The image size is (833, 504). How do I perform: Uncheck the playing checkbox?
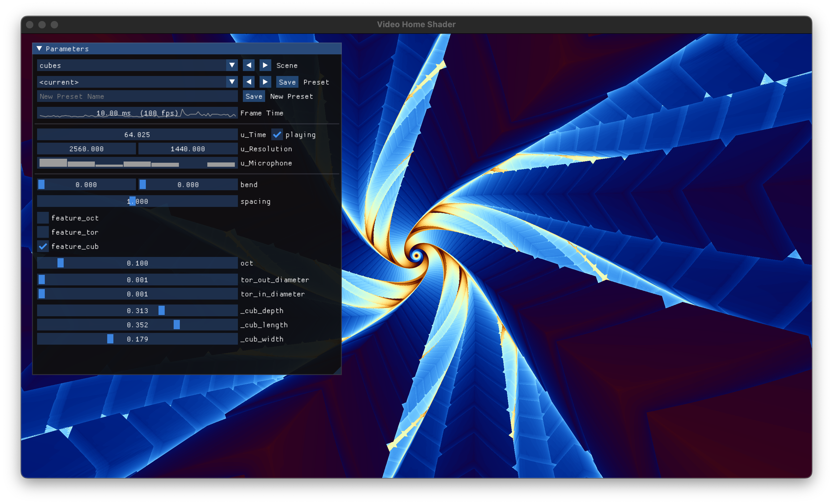click(277, 134)
